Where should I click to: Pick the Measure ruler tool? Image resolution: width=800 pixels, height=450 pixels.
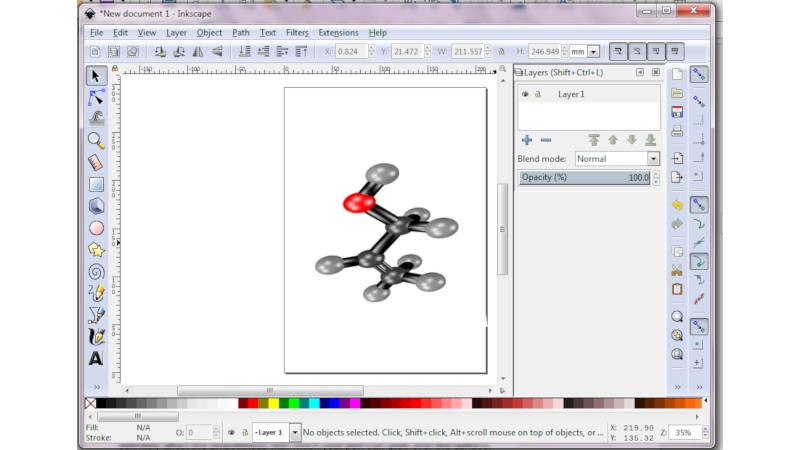(x=96, y=163)
